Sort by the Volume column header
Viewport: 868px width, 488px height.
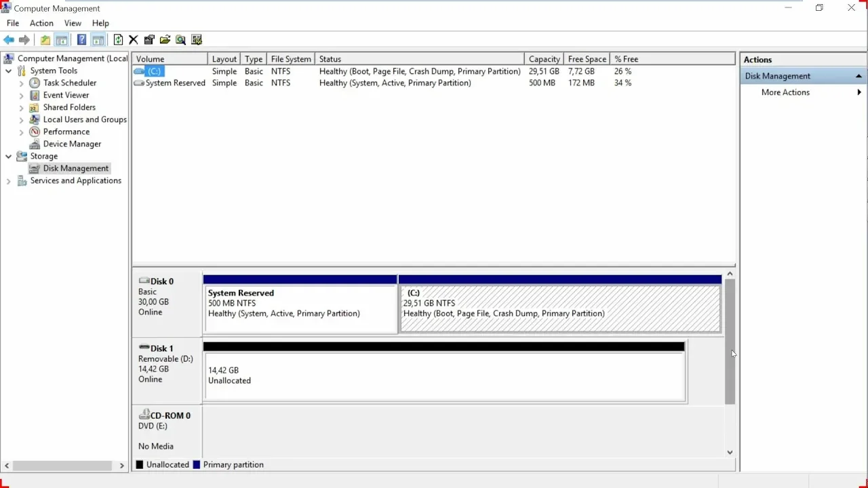(x=170, y=59)
